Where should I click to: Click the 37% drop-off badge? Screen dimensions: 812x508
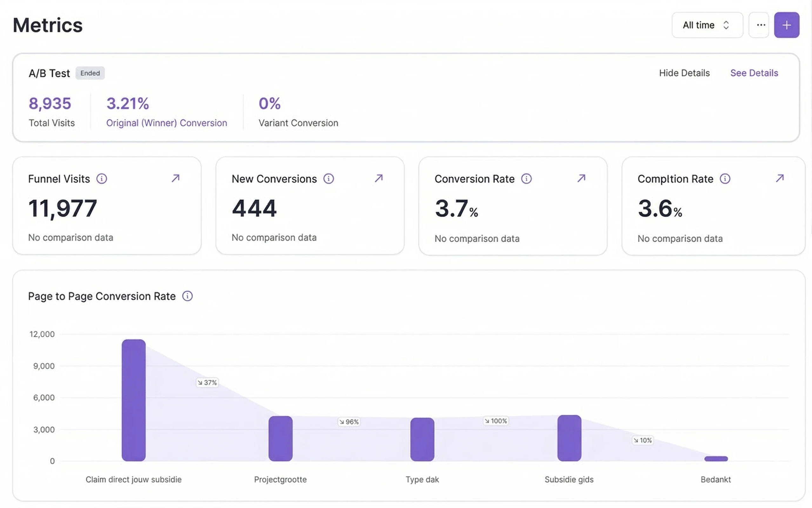[207, 382]
